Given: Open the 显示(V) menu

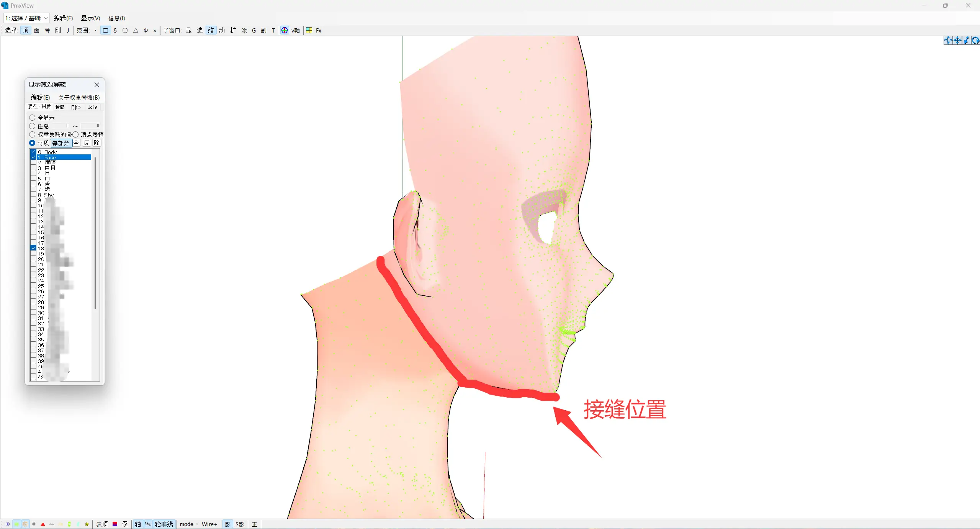Looking at the screenshot, I should pyautogui.click(x=90, y=18).
